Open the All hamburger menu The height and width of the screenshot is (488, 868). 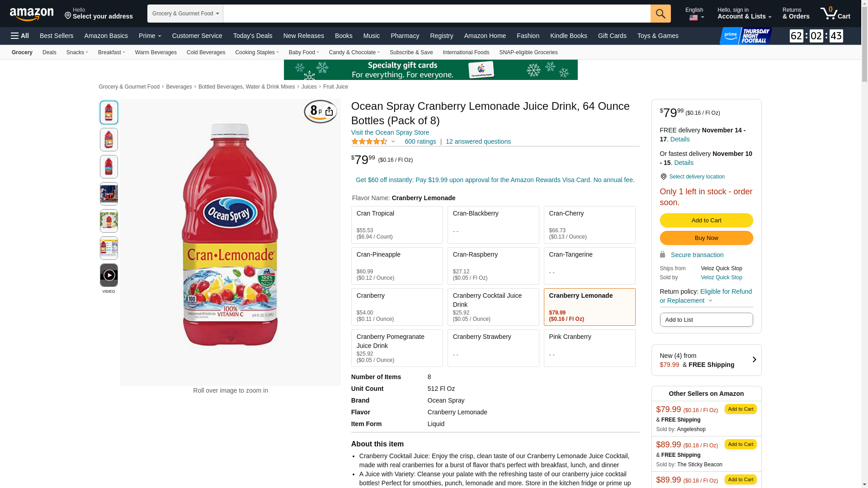[20, 36]
